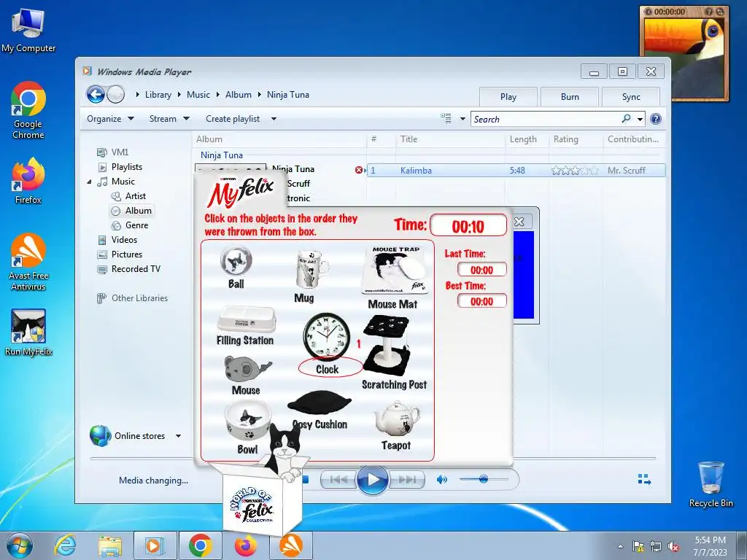Open Avast Free Antivirus desktop icon

tap(28, 262)
